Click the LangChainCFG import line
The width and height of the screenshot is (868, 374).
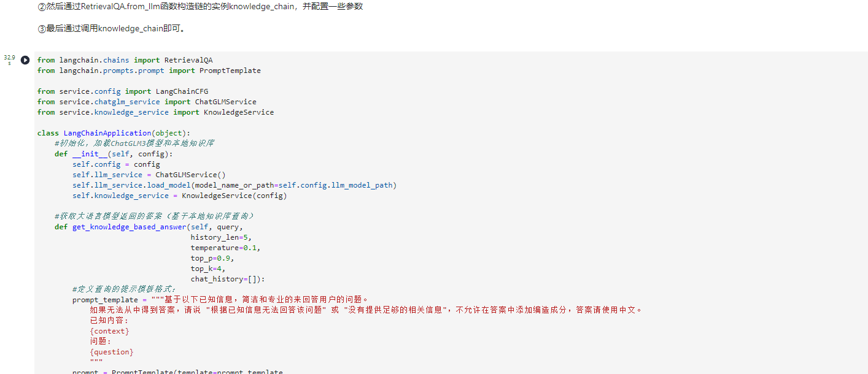tap(122, 91)
